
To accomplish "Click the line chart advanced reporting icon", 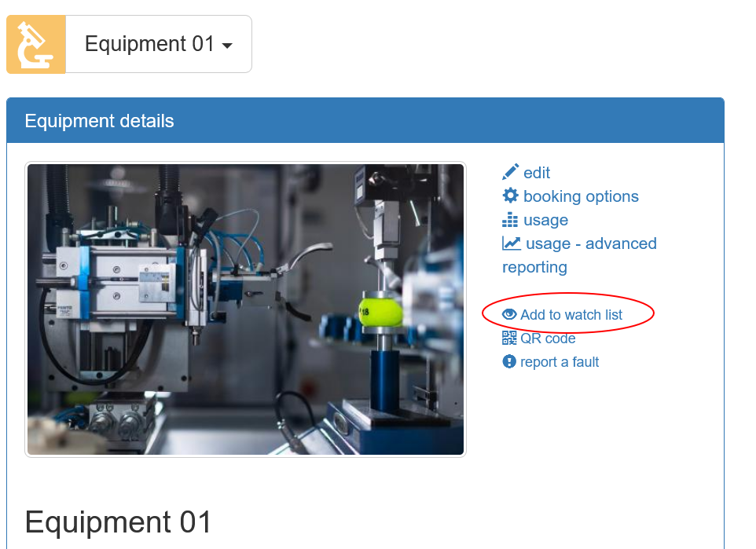I will pos(512,243).
